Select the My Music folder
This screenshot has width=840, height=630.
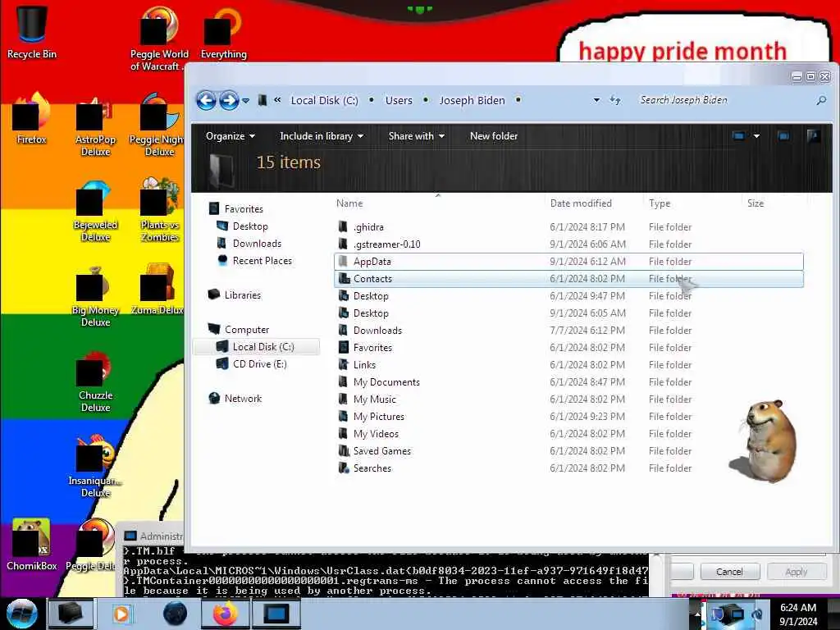tap(568, 399)
